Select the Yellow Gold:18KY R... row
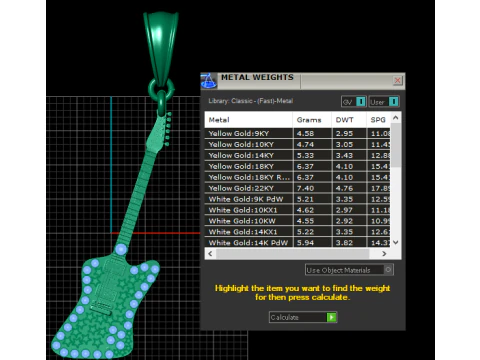Screen dimensions: 480x360 (x=297, y=177)
